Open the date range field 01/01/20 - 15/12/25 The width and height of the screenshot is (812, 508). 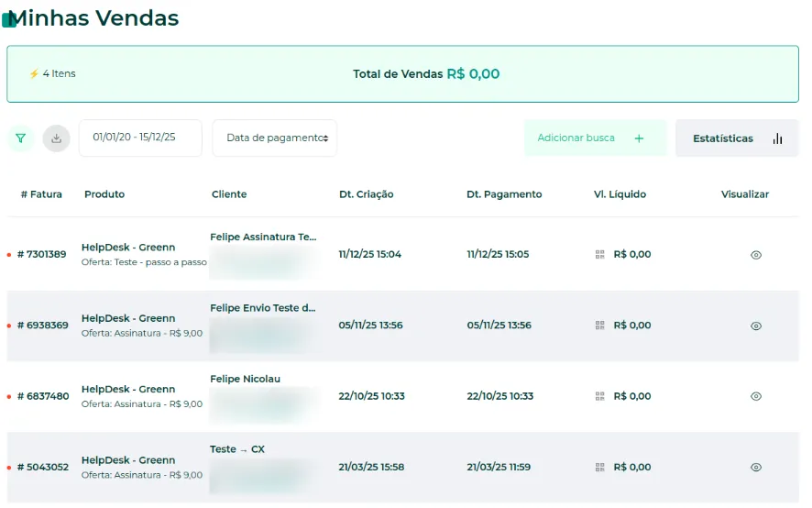point(140,138)
